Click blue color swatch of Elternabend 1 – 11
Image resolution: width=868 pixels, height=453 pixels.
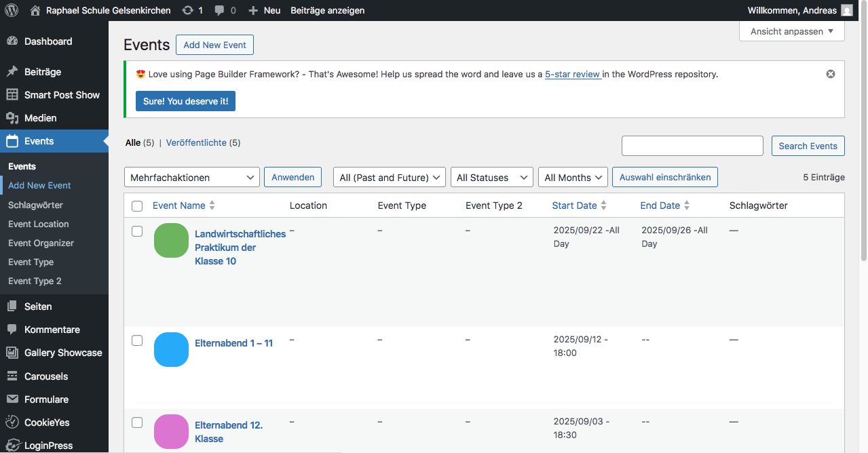click(171, 349)
